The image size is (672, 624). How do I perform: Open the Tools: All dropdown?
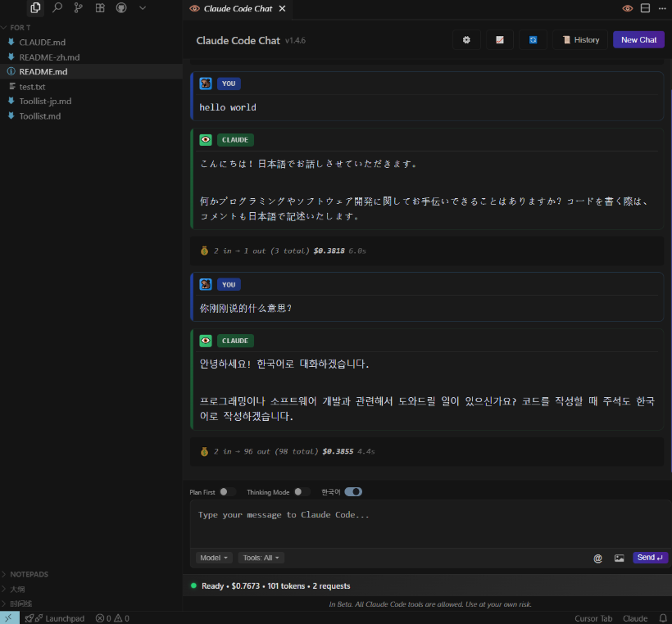pyautogui.click(x=261, y=558)
